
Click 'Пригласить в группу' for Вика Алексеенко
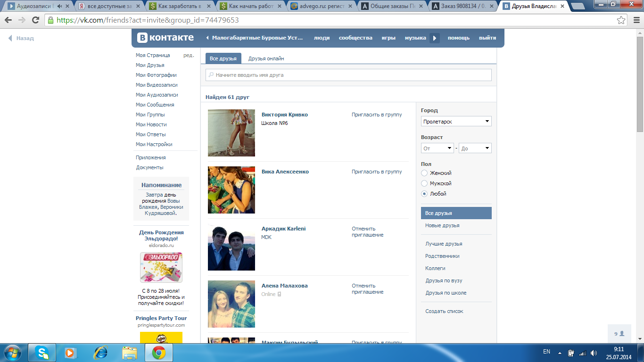(x=377, y=172)
